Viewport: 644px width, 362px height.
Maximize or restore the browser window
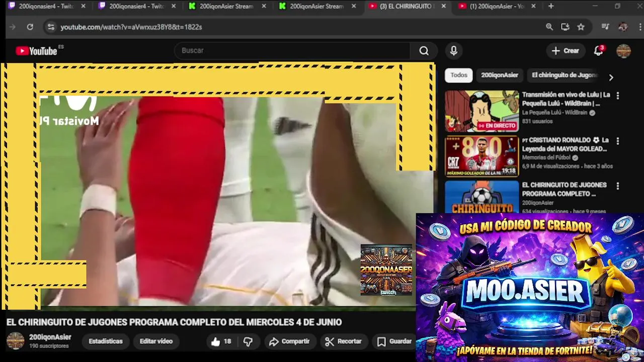coord(617,6)
